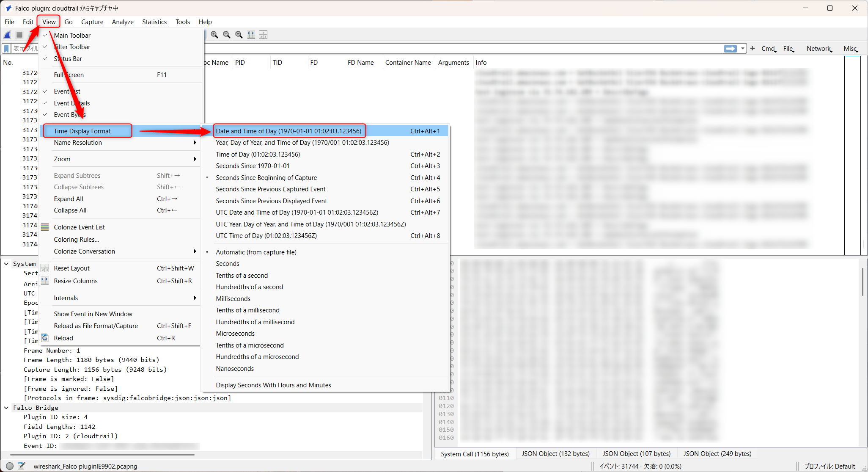The image size is (868, 472).
Task: Open the Network filter dropdown
Action: click(819, 49)
